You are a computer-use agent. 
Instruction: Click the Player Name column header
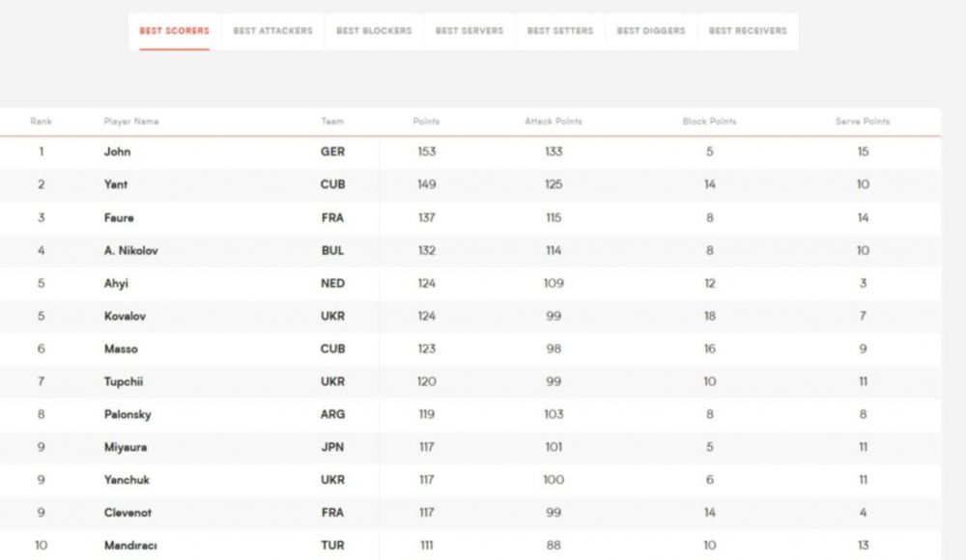pyautogui.click(x=131, y=122)
